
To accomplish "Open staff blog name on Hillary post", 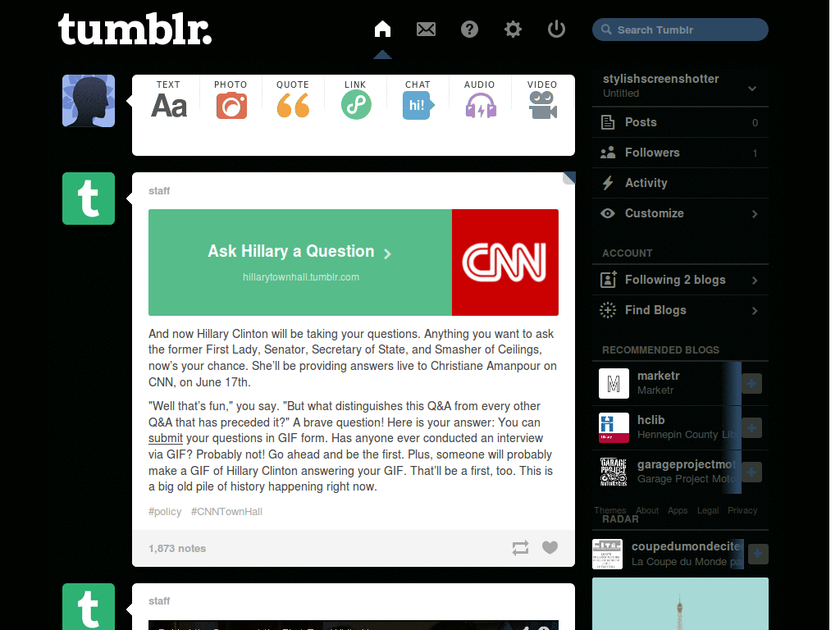I will [x=159, y=190].
